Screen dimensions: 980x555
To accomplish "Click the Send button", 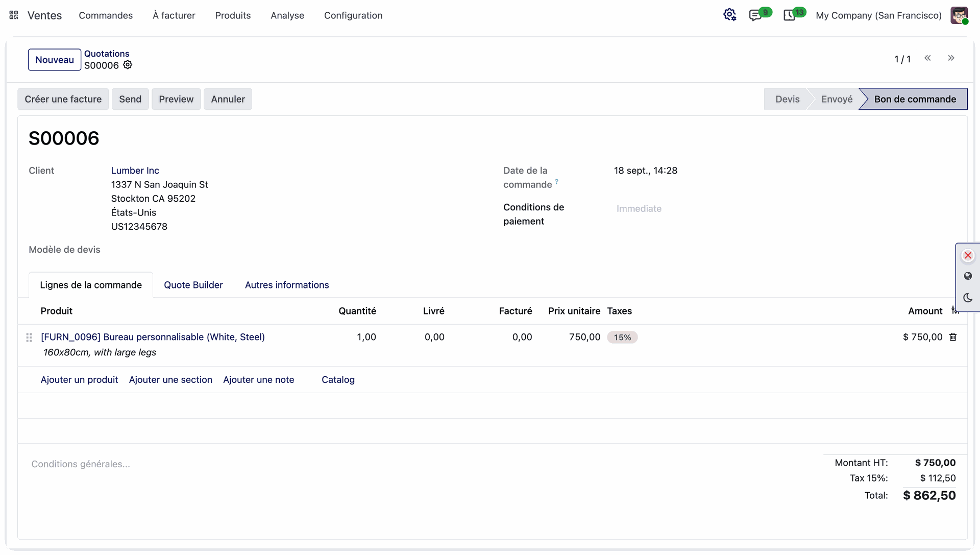I will pos(130,99).
